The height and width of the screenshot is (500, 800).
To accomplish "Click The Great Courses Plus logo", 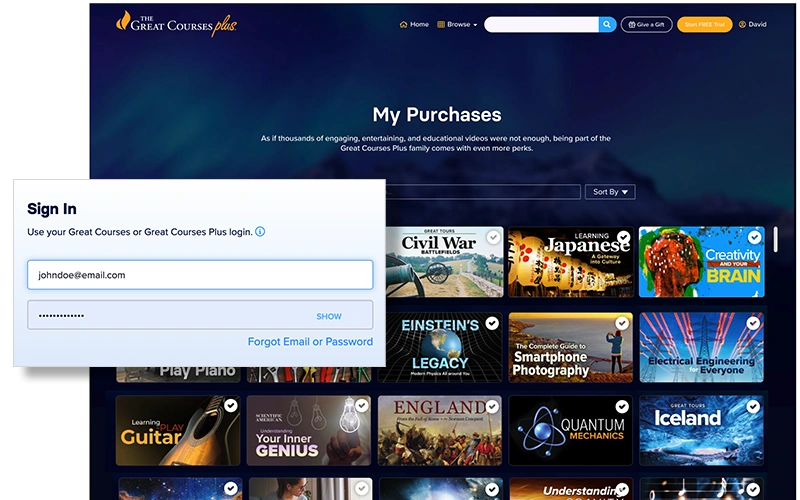I will point(177,23).
